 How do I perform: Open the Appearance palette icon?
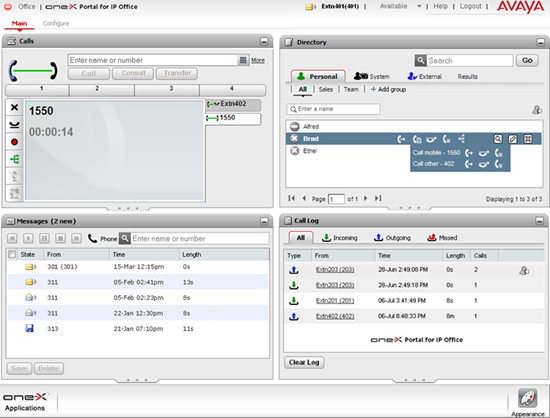(x=528, y=399)
